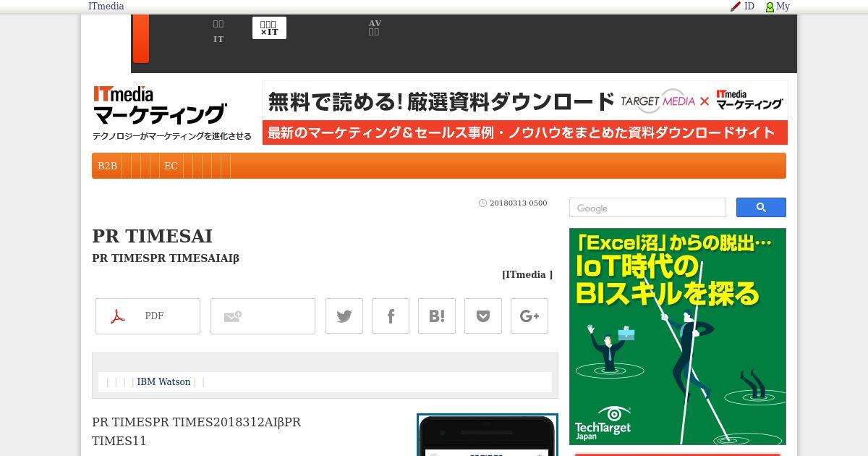Open the IBM Watson related link
Screen dimensions: 868x456
pos(163,382)
